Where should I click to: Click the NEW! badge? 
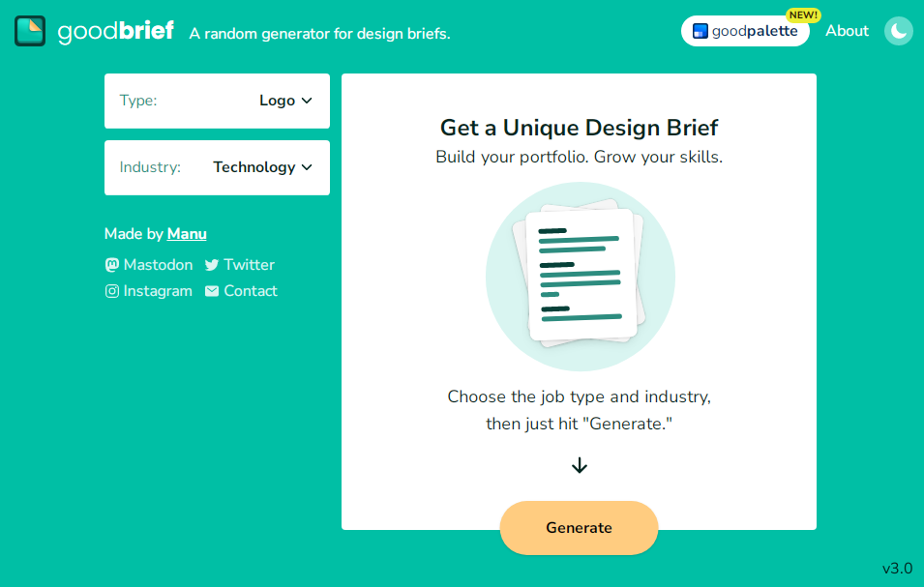click(803, 15)
